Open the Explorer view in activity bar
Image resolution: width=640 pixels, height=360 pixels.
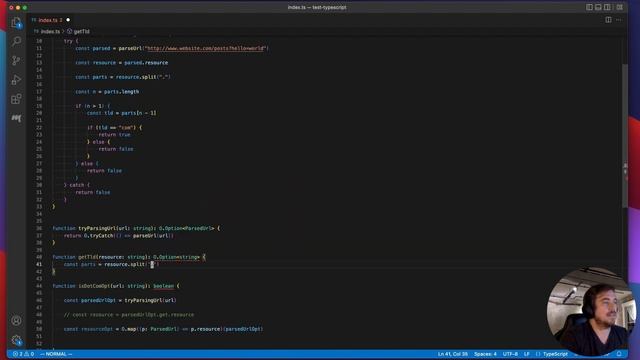tap(16, 23)
